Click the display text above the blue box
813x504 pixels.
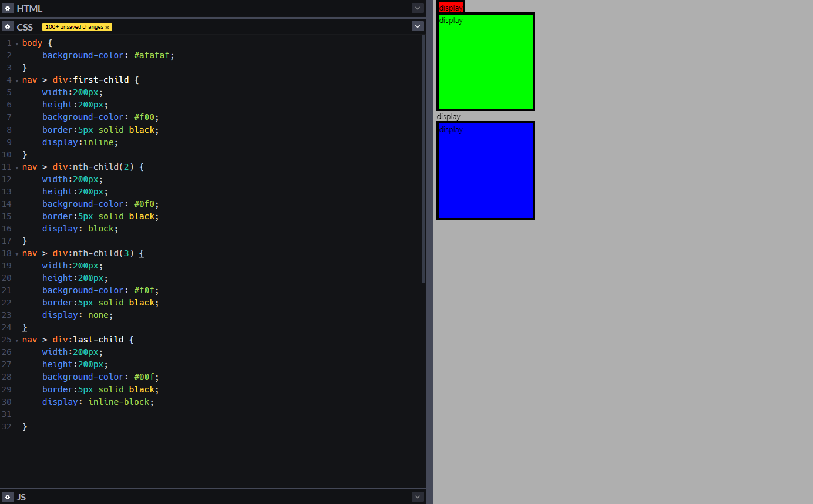(x=449, y=116)
